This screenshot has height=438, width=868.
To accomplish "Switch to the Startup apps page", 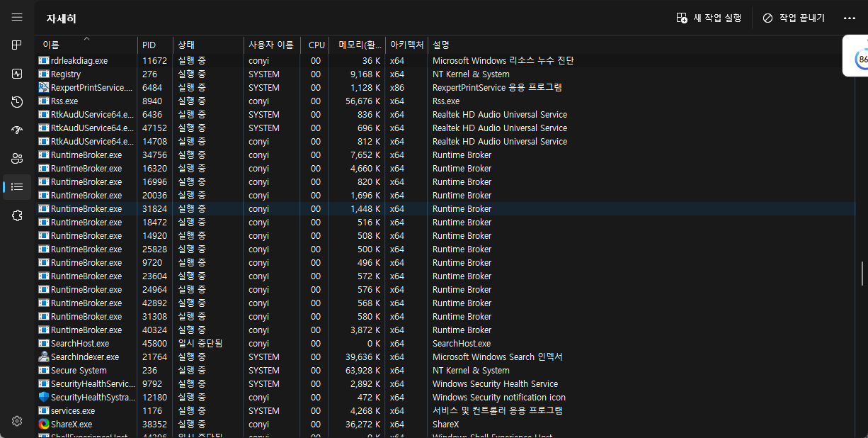I will (17, 130).
